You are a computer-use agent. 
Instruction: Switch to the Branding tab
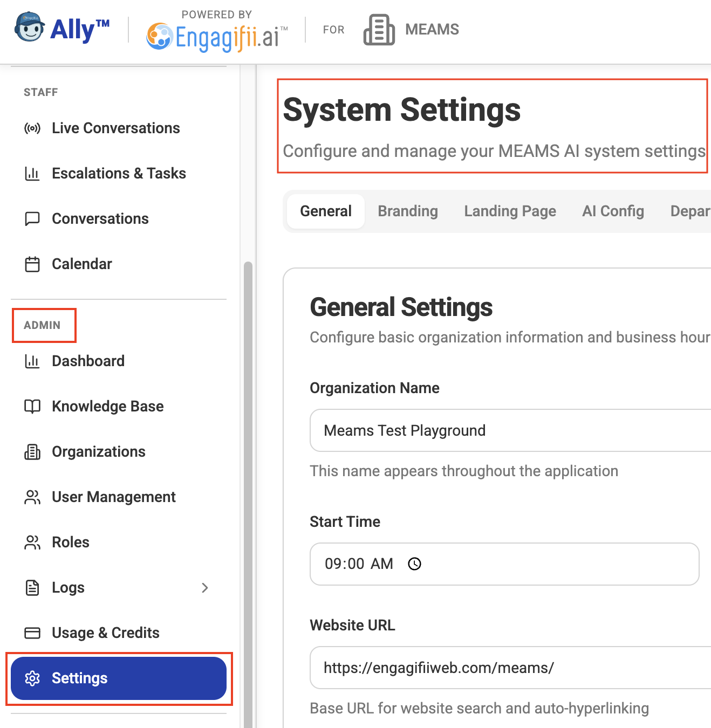pos(408,211)
